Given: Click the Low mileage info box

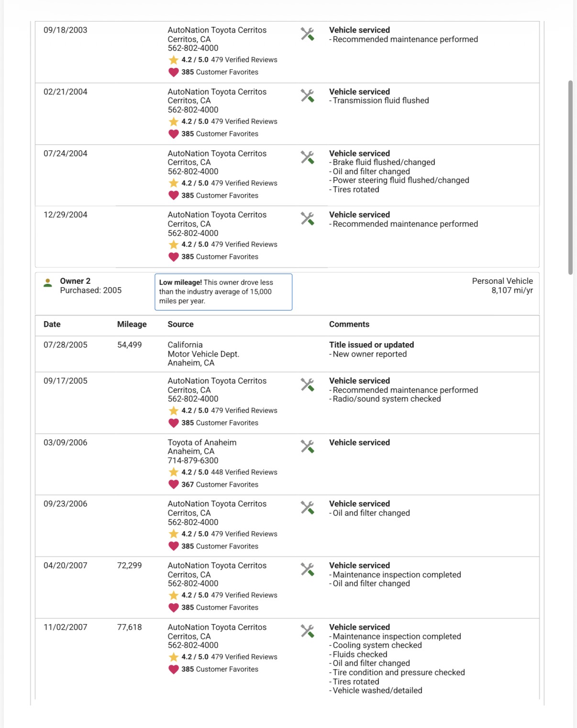Looking at the screenshot, I should [223, 292].
